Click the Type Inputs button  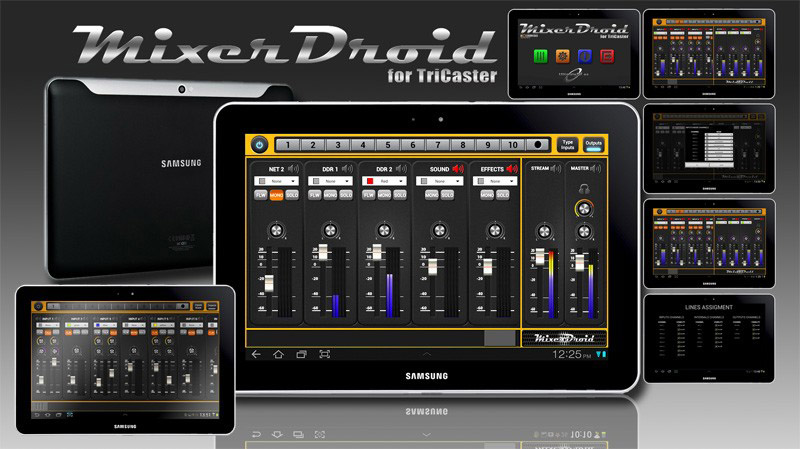(x=567, y=145)
